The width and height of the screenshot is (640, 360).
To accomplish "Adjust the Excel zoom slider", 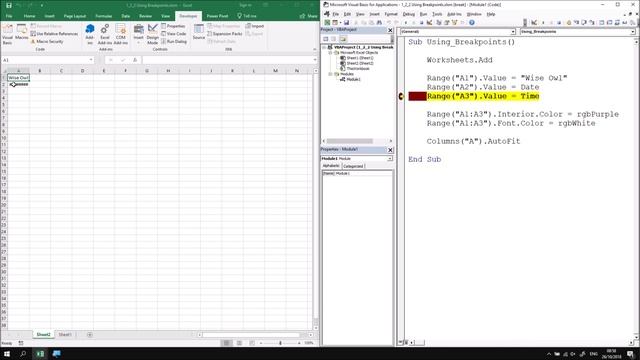I will (x=280, y=343).
